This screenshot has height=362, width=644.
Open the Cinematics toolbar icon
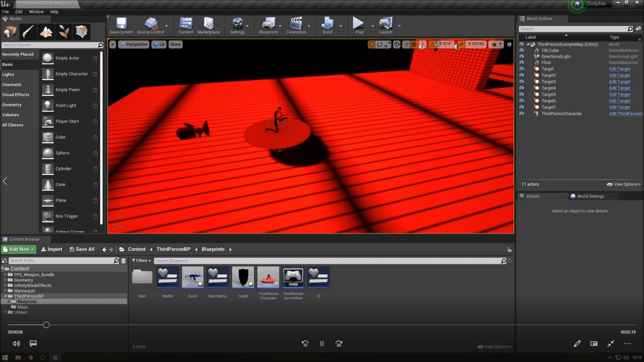click(x=296, y=25)
